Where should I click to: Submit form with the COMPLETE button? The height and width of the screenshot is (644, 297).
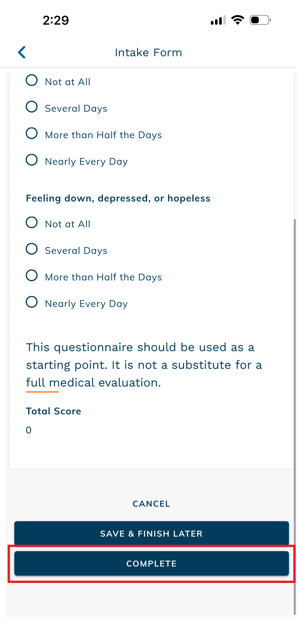click(x=151, y=563)
